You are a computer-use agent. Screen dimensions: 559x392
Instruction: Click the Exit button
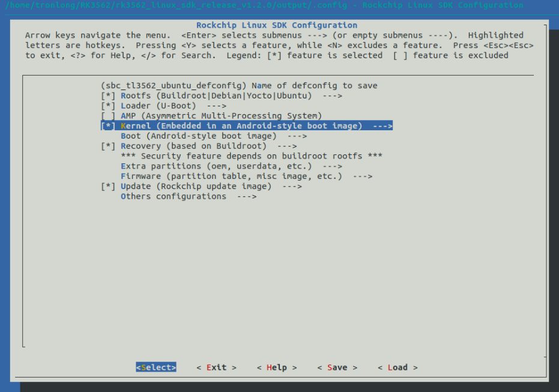pos(216,367)
